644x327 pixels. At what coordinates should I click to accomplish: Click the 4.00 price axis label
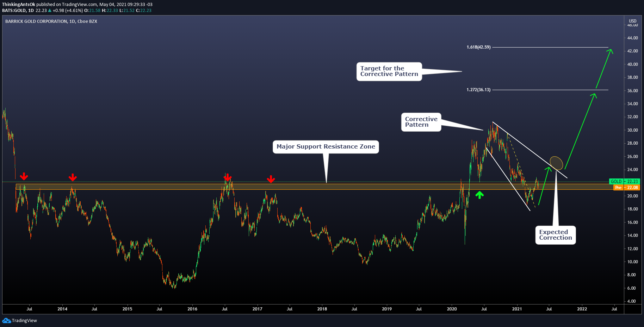click(632, 301)
